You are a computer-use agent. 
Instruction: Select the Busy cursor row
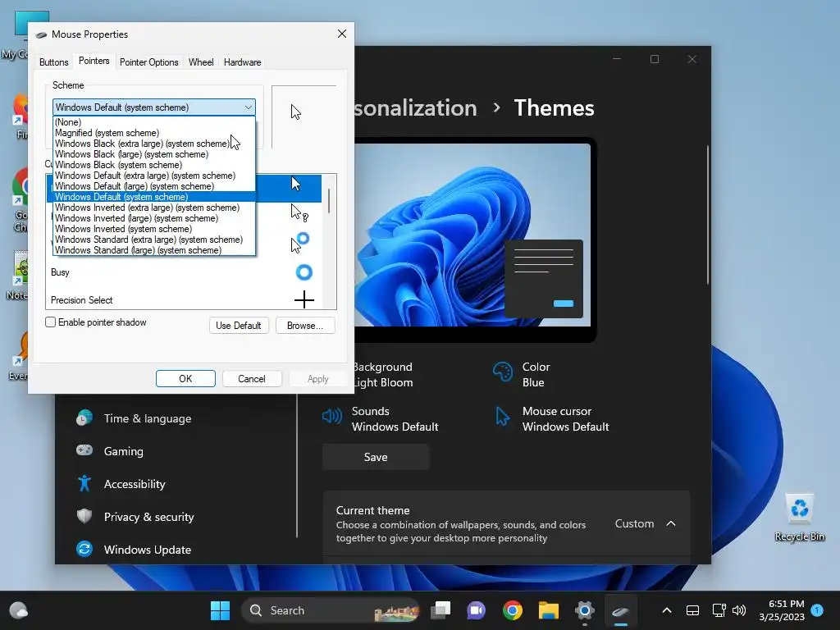(185, 272)
